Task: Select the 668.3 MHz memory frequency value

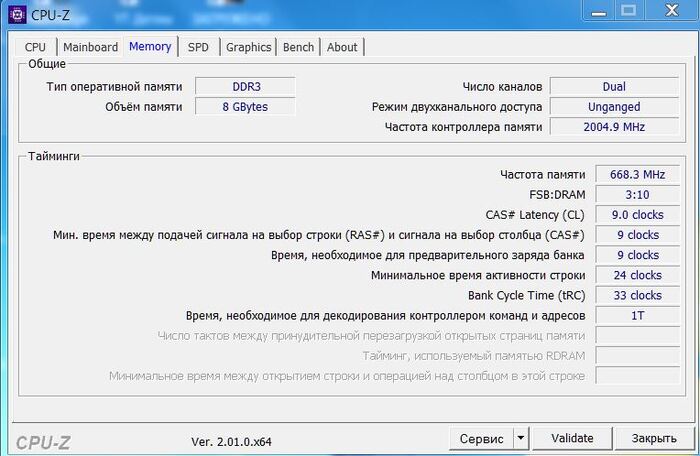Action: pyautogui.click(x=638, y=174)
